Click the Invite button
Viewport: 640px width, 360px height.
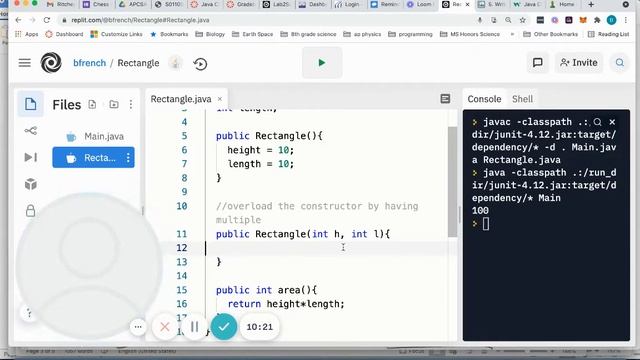[x=579, y=62]
